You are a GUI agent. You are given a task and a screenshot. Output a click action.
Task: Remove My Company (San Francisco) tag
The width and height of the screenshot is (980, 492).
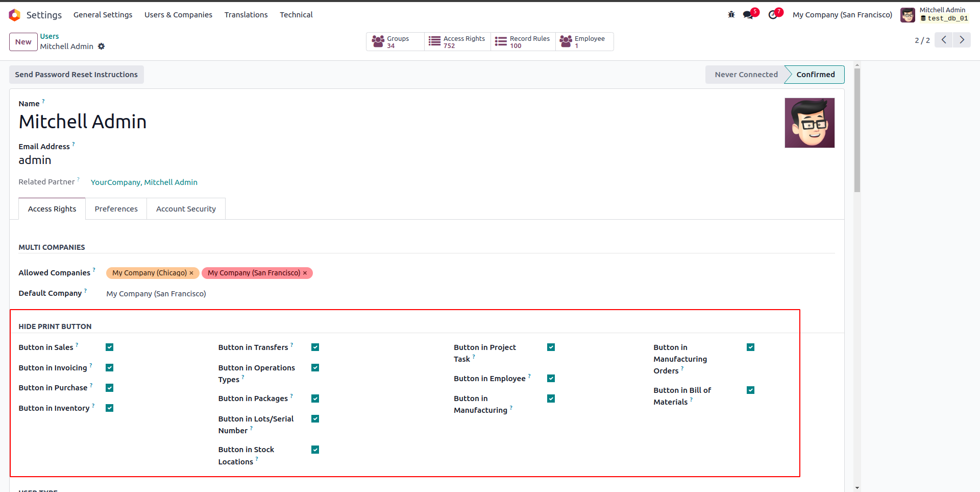point(305,273)
